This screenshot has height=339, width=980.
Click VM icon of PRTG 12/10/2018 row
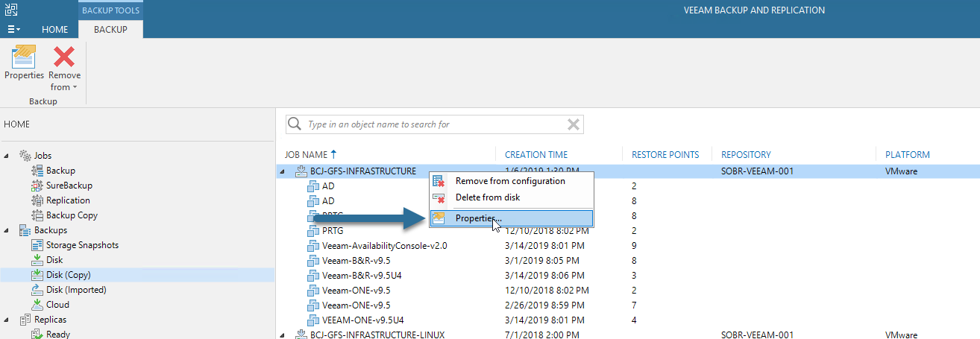click(x=313, y=230)
